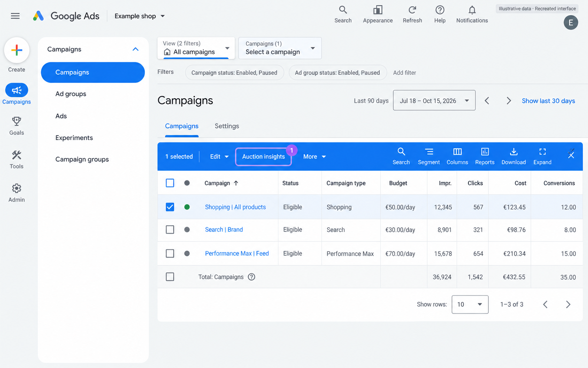Check the Performance Max | Feed checkbox

[170, 253]
